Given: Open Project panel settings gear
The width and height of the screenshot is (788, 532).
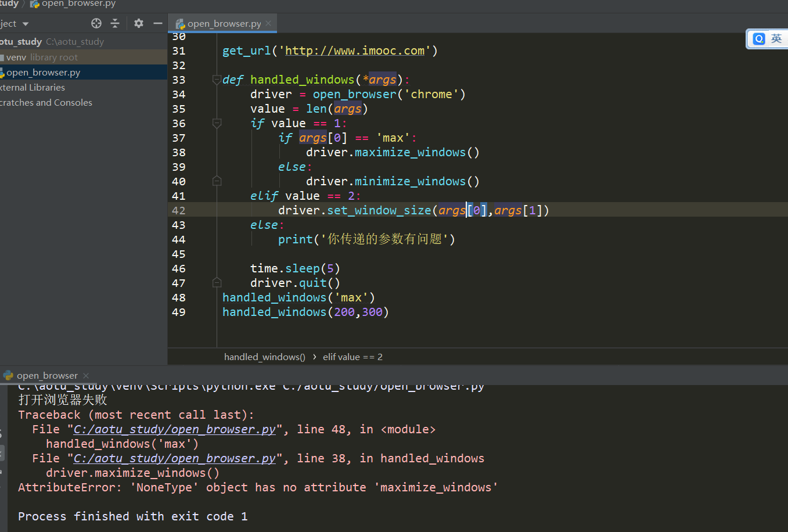Looking at the screenshot, I should [139, 23].
